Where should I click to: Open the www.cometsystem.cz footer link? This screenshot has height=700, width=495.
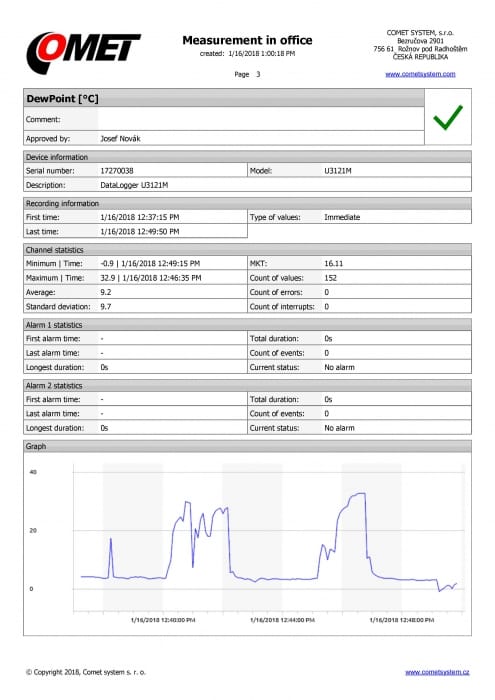tap(437, 672)
